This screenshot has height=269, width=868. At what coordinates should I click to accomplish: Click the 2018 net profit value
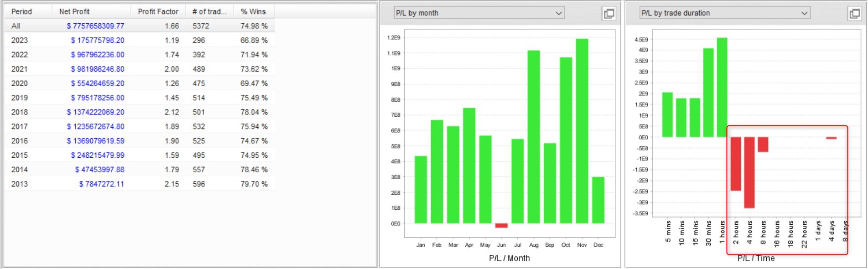coord(95,112)
